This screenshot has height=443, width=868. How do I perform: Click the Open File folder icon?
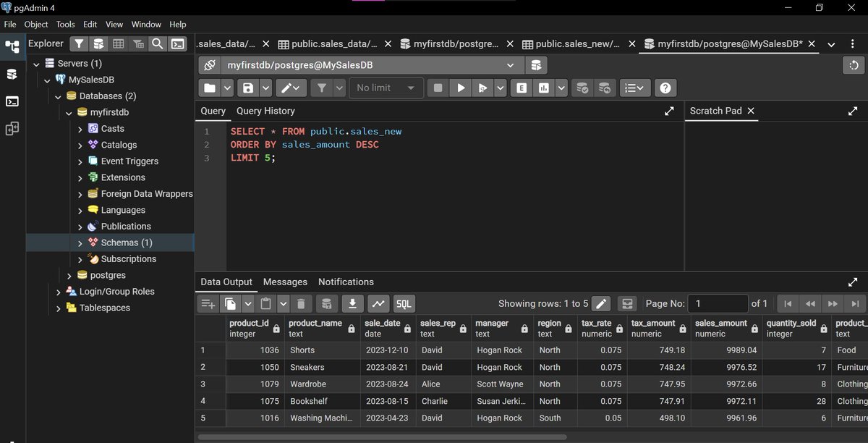pyautogui.click(x=210, y=88)
